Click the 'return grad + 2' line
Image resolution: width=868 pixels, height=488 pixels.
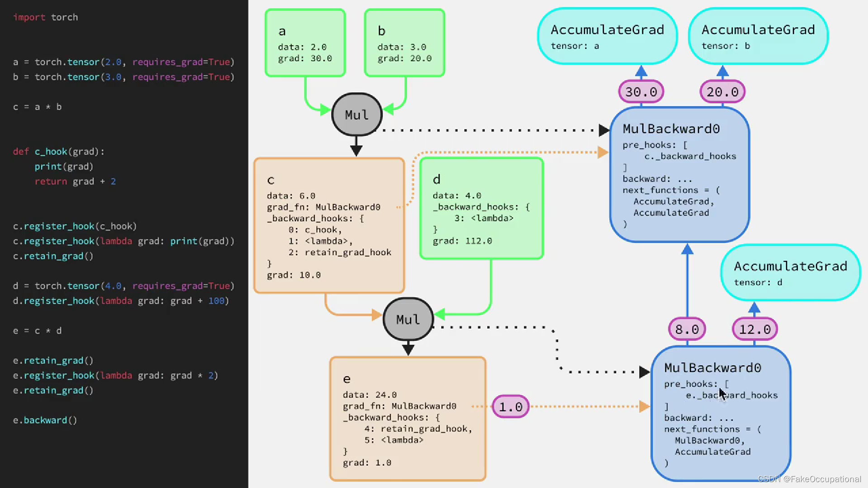click(x=75, y=181)
